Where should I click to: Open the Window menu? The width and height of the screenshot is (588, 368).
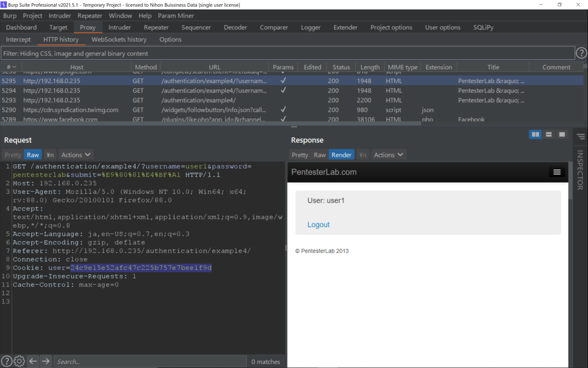coord(121,16)
